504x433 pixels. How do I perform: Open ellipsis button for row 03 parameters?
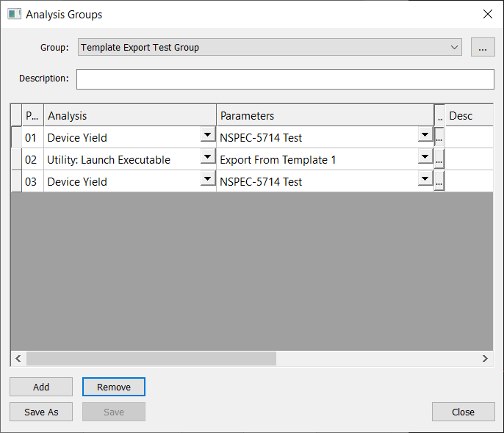pyautogui.click(x=439, y=181)
